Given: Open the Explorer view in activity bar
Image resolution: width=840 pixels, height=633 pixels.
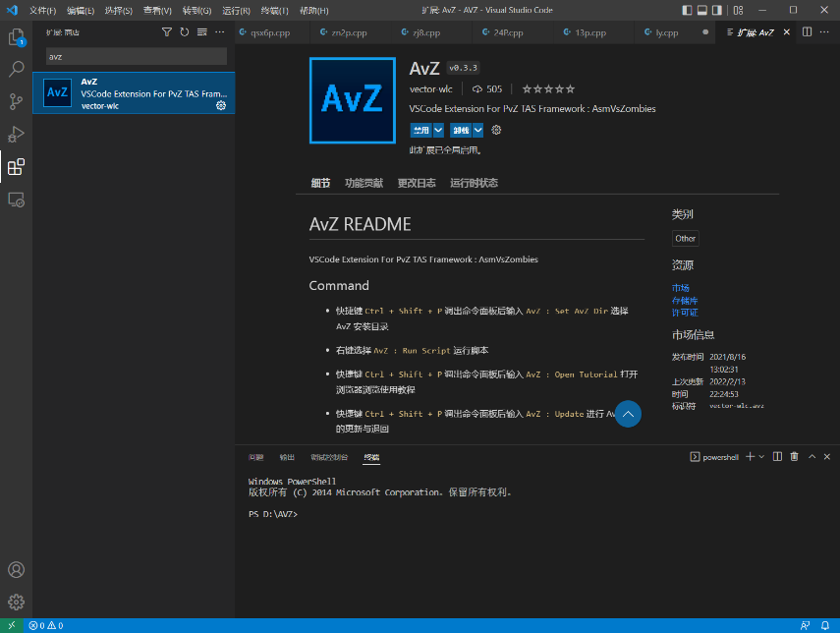Looking at the screenshot, I should [16, 37].
